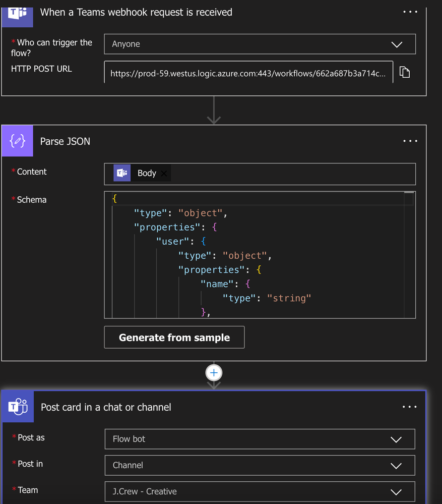Click the Generate from sample button
Image resolution: width=442 pixels, height=504 pixels.
coord(174,337)
